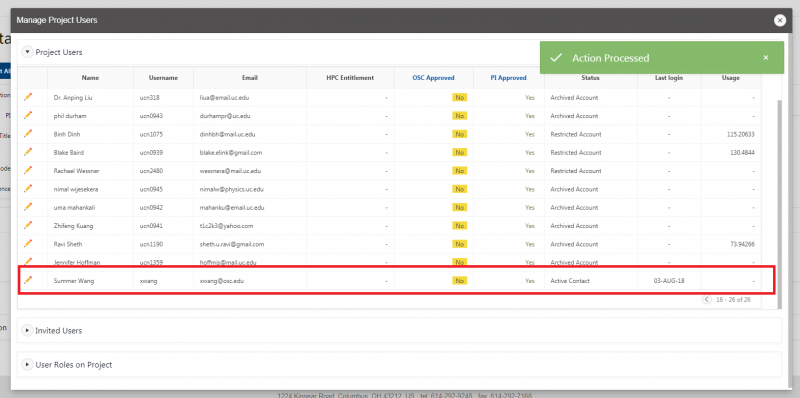The image size is (800, 398).
Task: Click username xwang
Action: coord(148,281)
